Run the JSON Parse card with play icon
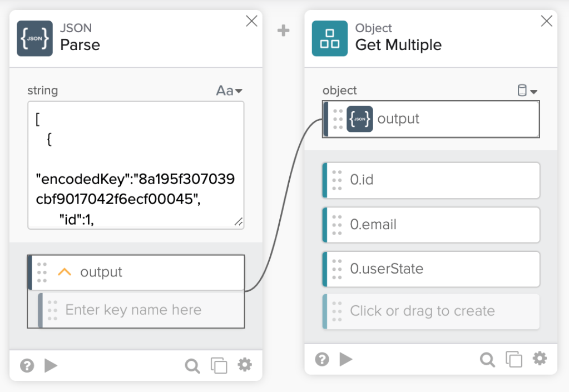Viewport: 569px width, 392px height. tap(51, 365)
